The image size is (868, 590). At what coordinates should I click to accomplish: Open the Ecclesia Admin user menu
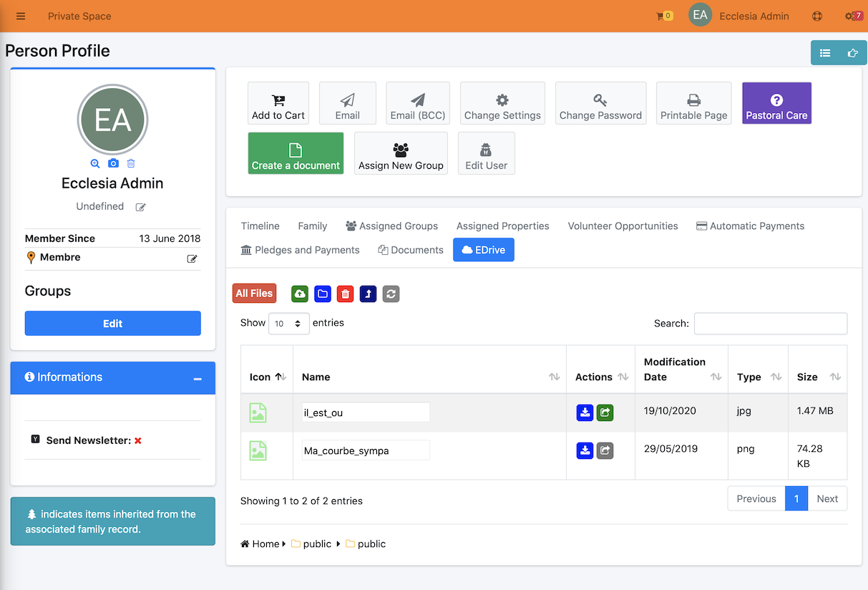coord(754,16)
